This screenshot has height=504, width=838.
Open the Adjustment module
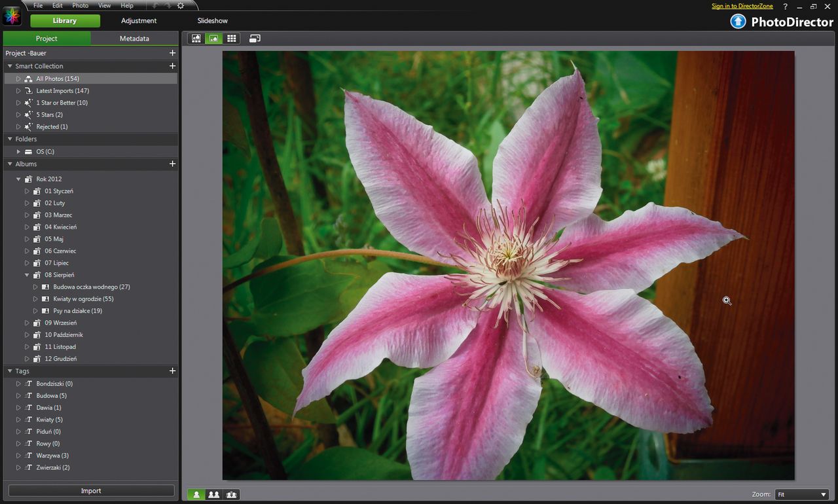click(x=139, y=21)
